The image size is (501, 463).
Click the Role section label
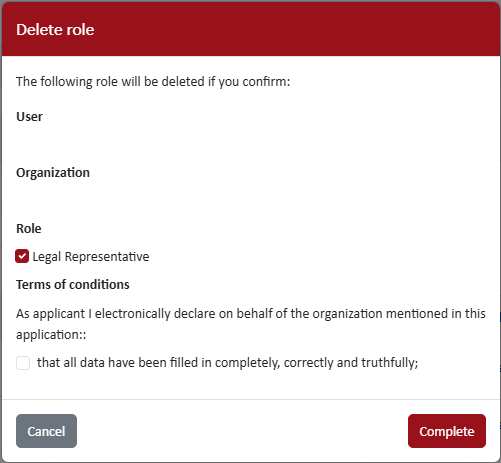29,229
